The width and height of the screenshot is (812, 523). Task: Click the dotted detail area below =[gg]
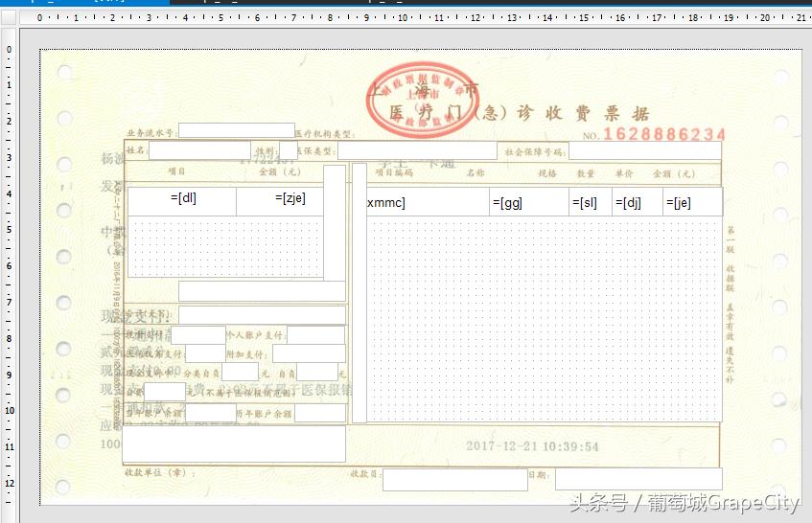pyautogui.click(x=544, y=318)
